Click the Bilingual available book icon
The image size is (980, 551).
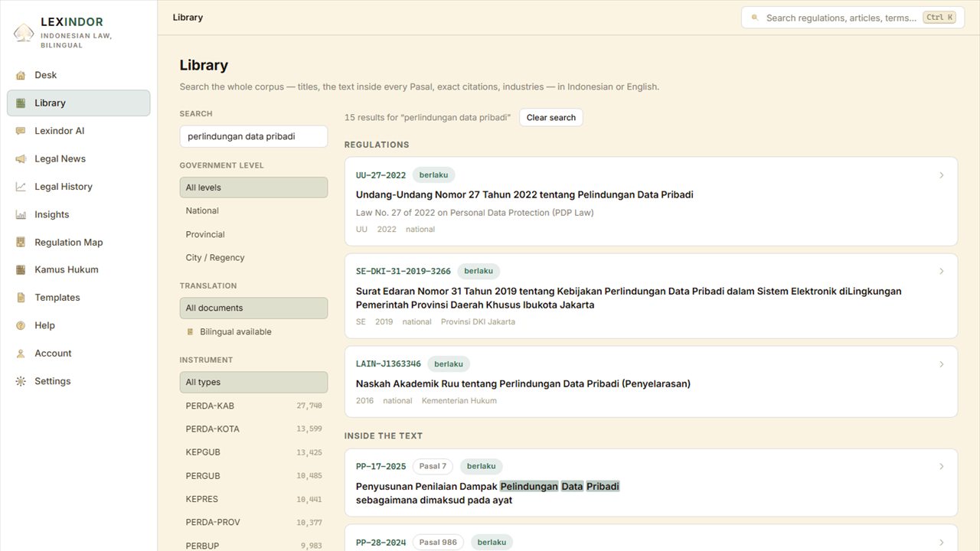pos(191,332)
